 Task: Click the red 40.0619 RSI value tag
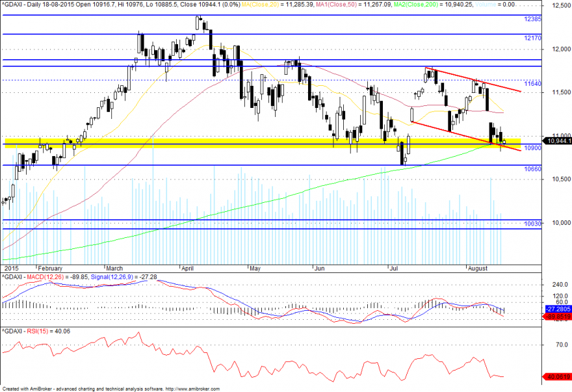click(x=558, y=376)
